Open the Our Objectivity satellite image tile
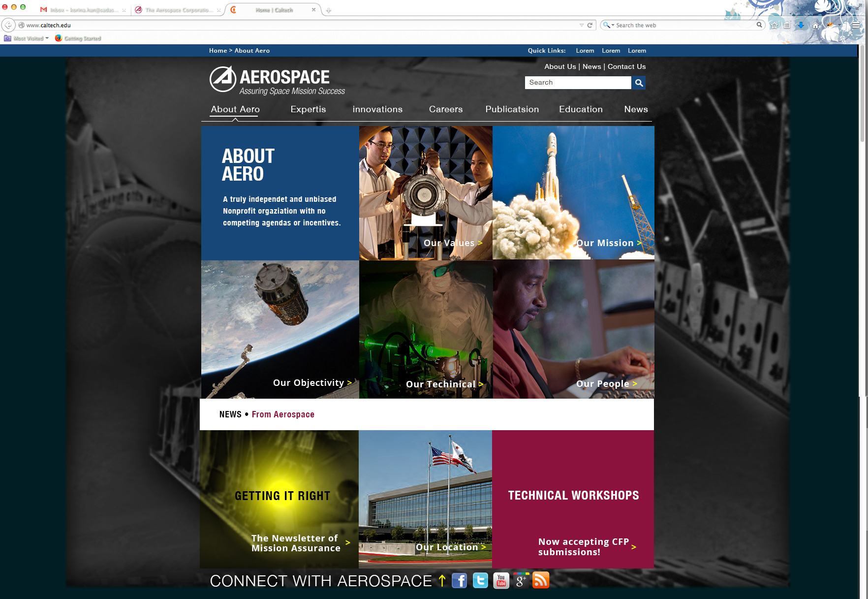 pyautogui.click(x=279, y=329)
